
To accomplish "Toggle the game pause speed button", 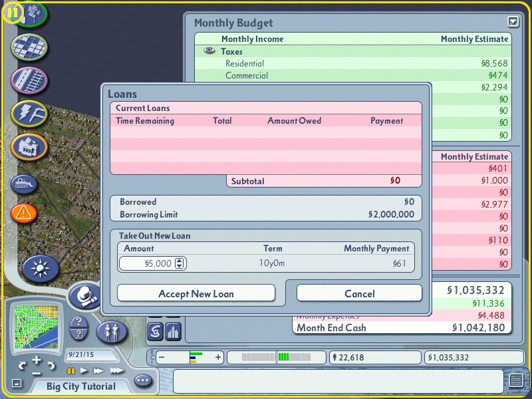I will coord(70,370).
